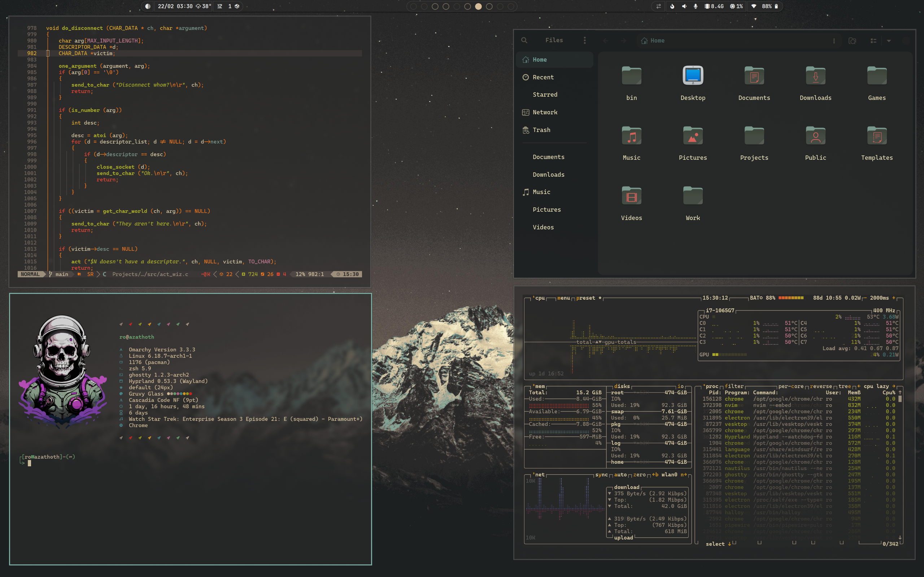
Task: Open search-in-current-folder icon near view controls
Action: (853, 41)
